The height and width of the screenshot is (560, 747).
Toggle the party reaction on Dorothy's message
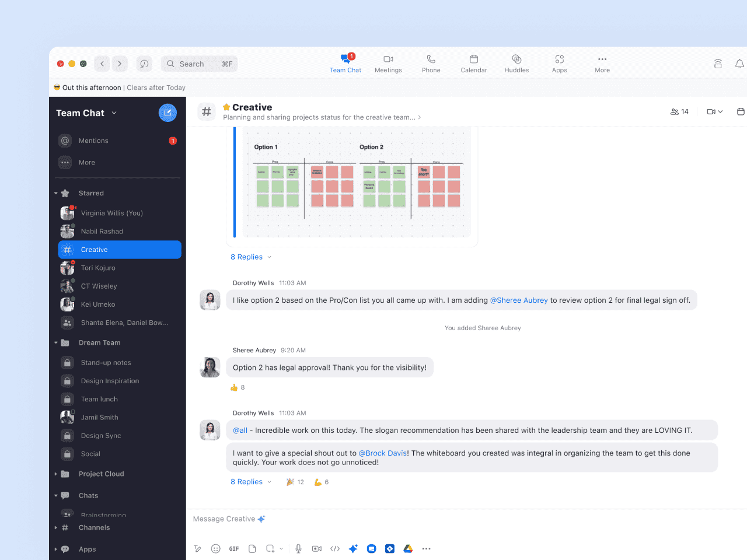coord(294,482)
